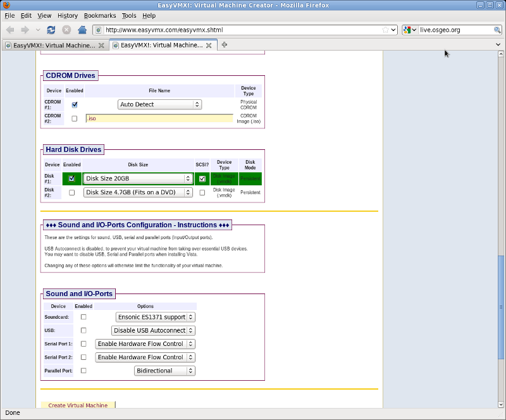Screen dimensions: 506x420
Task: Open the recent pages history dropdown arrow
Action: pos(38,30)
